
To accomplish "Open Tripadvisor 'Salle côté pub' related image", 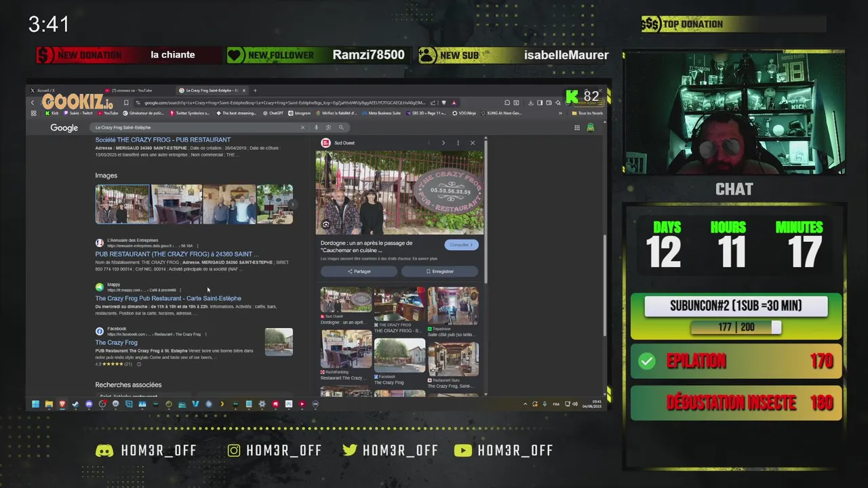I will 453,306.
